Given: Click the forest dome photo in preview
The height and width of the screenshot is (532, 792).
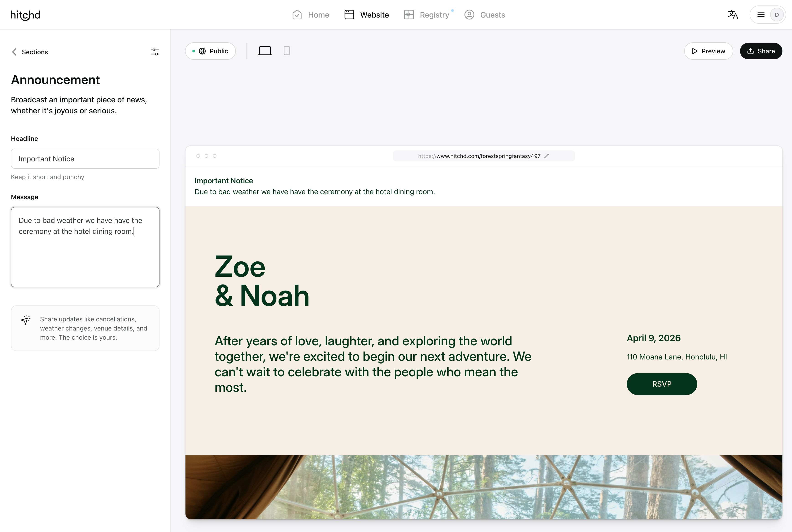Looking at the screenshot, I should pos(483,487).
